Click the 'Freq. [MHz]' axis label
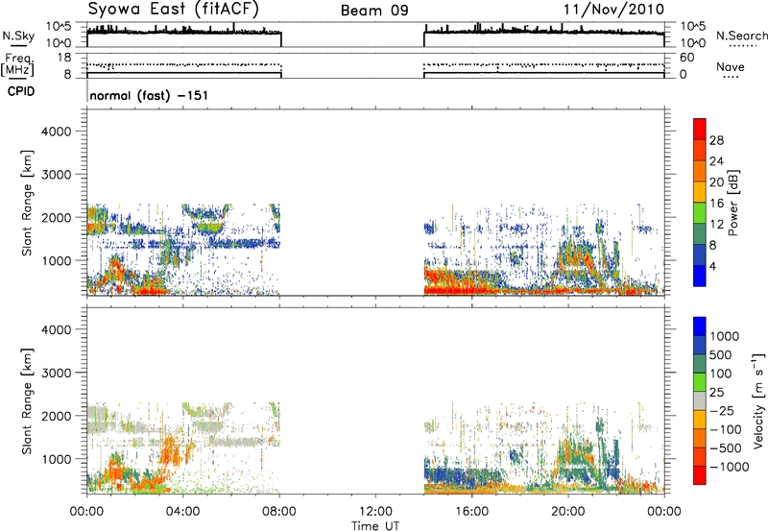 click(17, 64)
